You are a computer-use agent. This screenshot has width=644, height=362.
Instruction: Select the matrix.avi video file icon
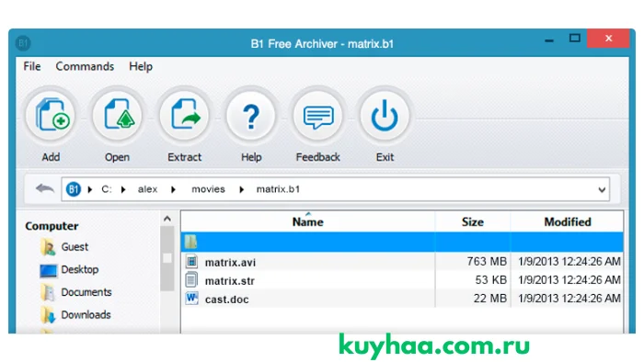coord(191,262)
